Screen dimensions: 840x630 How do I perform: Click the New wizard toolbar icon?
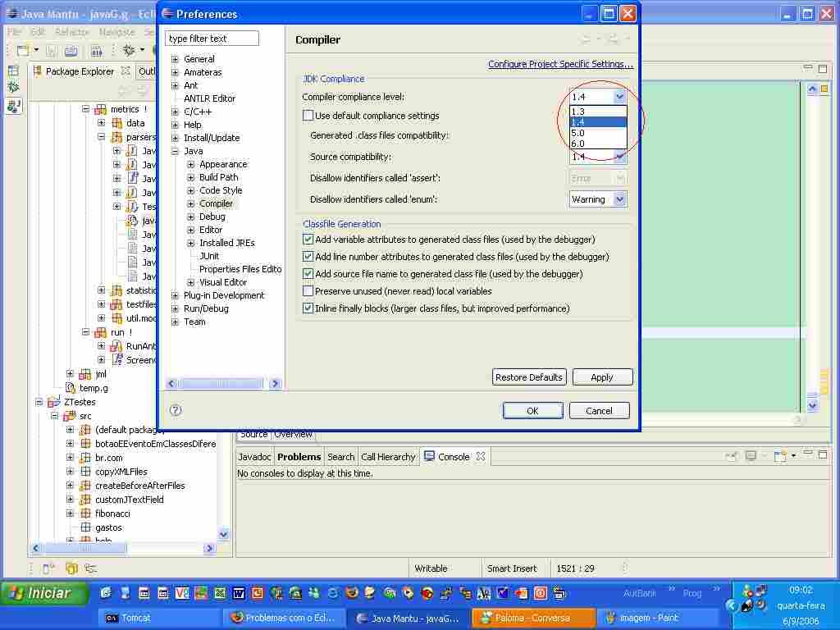coord(23,51)
